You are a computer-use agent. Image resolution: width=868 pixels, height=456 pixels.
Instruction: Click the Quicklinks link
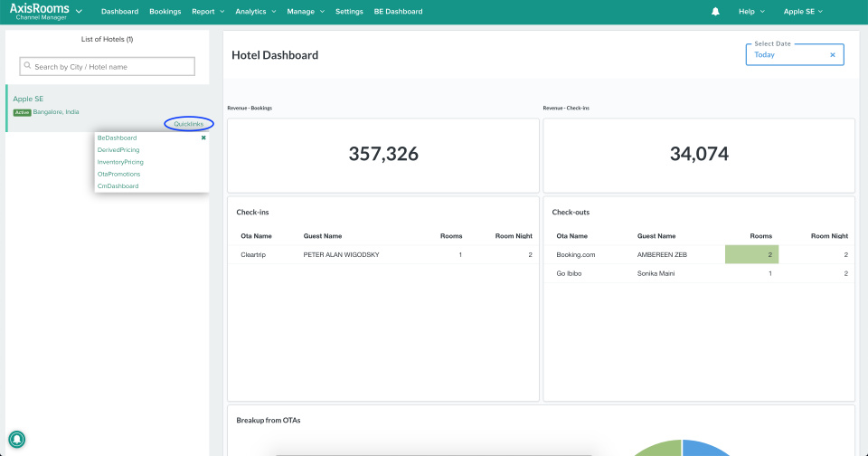click(188, 124)
